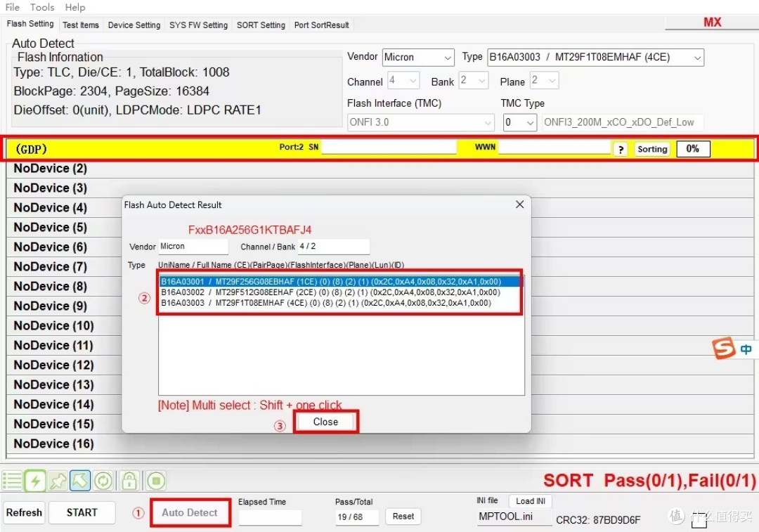This screenshot has height=532, width=759.
Task: Click the padlock icon
Action: [129, 481]
